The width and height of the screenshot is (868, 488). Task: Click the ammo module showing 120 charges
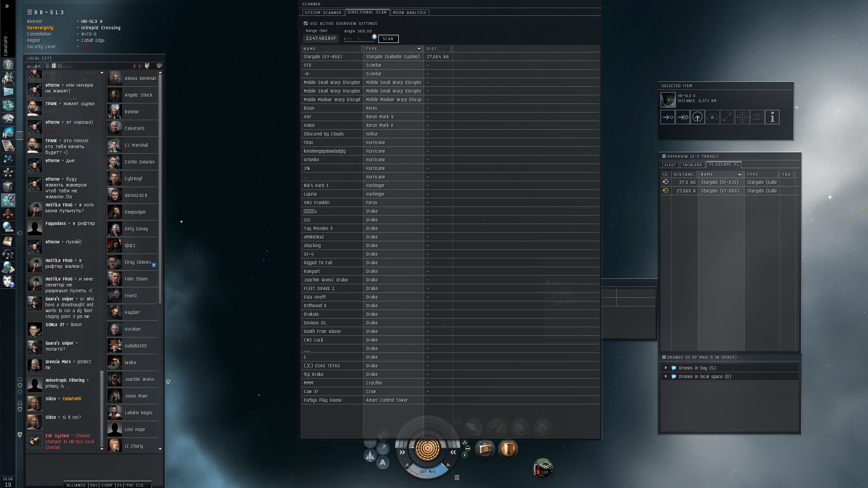click(543, 467)
